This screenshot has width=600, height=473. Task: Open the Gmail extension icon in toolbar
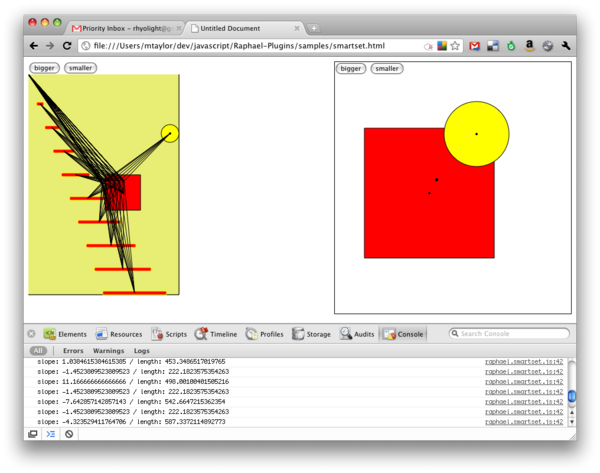point(474,46)
